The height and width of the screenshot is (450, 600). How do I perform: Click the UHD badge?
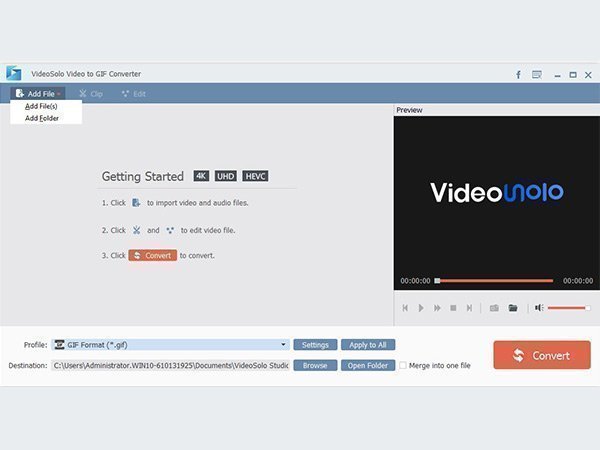226,176
